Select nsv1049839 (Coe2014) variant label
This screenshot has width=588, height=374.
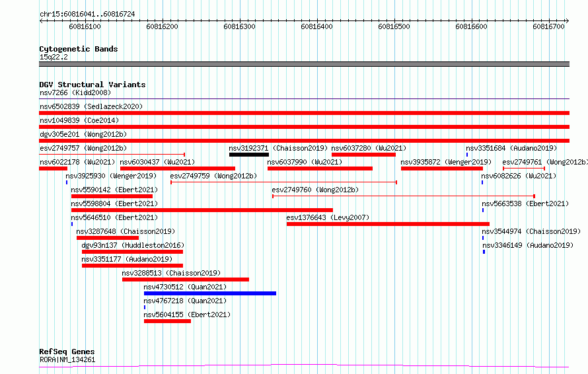pyautogui.click(x=79, y=120)
